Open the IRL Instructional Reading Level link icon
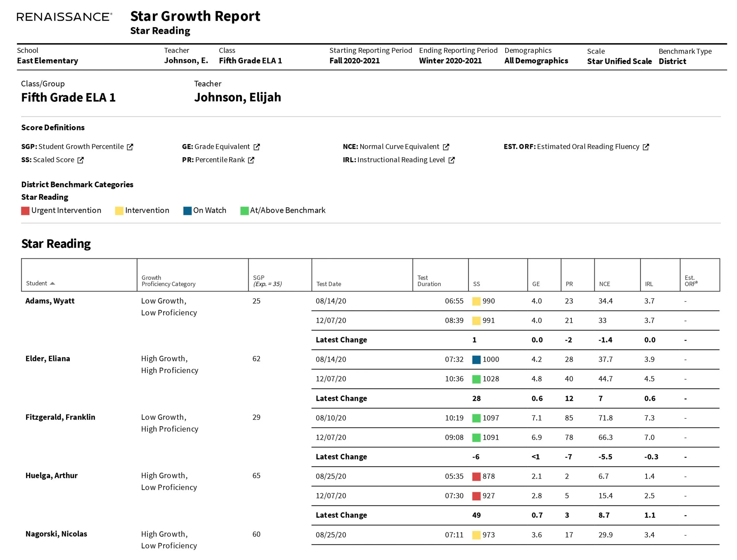The image size is (737, 560). click(x=451, y=160)
